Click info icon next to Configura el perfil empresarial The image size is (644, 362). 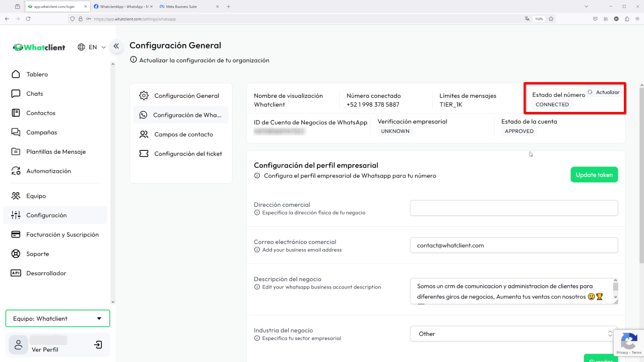(257, 176)
